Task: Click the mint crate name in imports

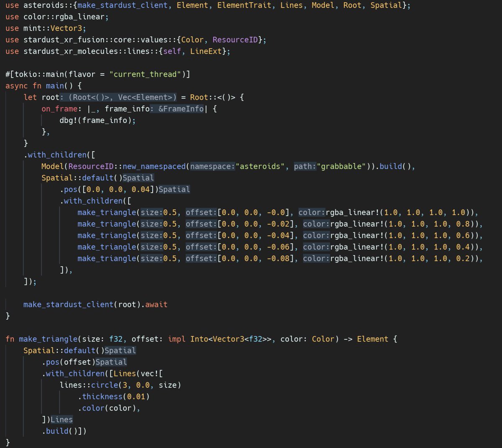Action: 33,28
